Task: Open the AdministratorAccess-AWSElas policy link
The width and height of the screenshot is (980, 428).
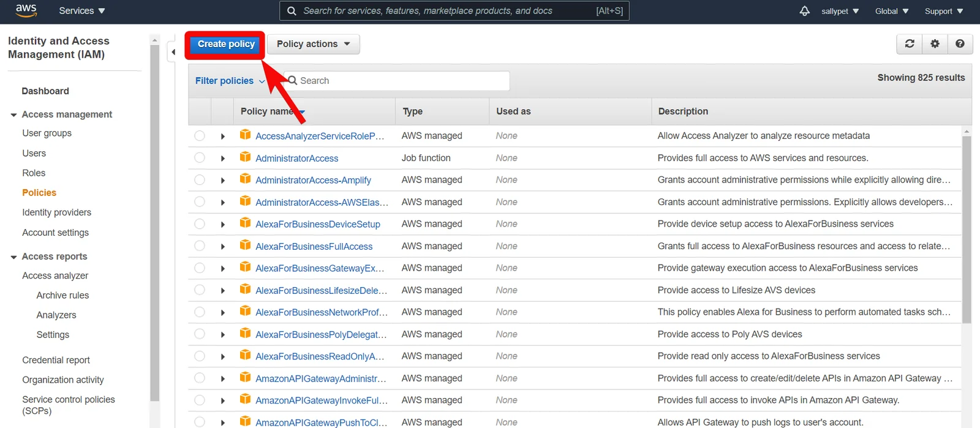Action: point(322,202)
